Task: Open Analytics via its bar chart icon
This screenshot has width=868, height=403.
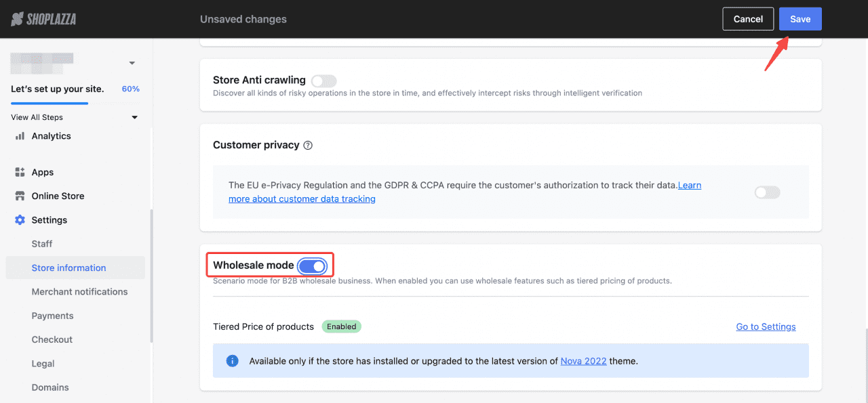Action: tap(20, 136)
